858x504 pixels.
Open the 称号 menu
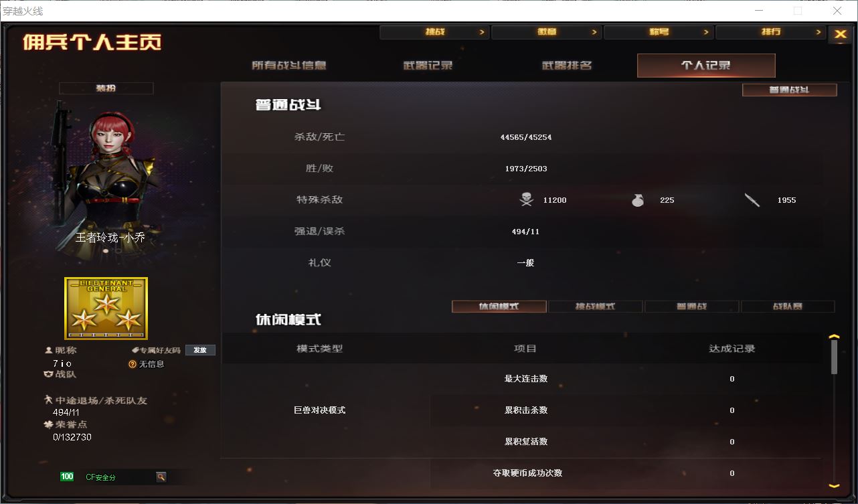(659, 32)
